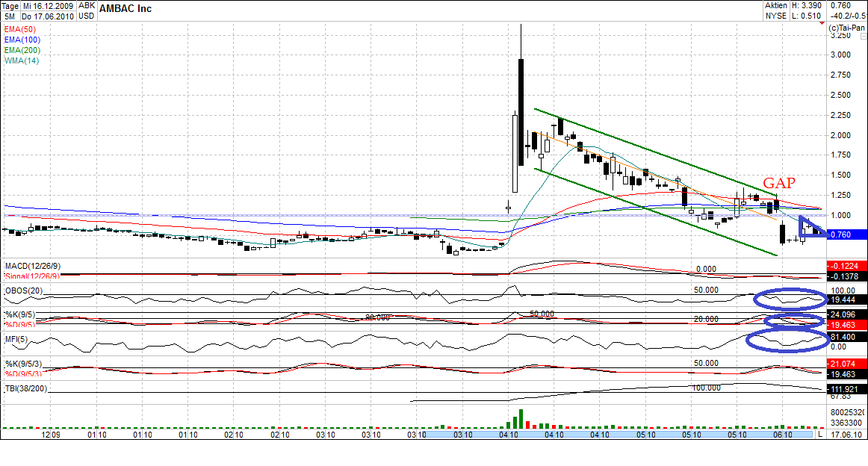Click the Signal(12/26/9) indicator label
This screenshot has height=466, width=868.
pyautogui.click(x=33, y=276)
